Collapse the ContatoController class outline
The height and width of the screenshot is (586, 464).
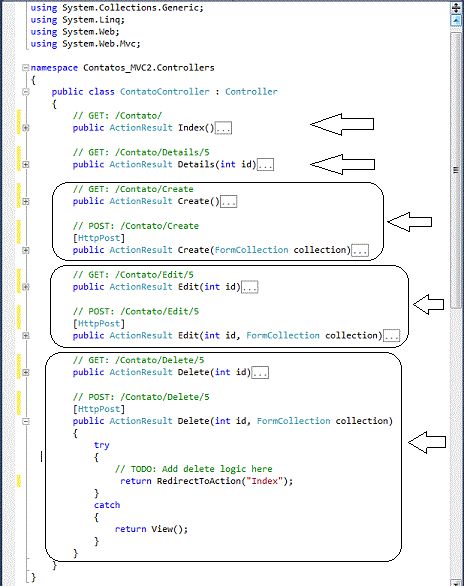pyautogui.click(x=25, y=92)
